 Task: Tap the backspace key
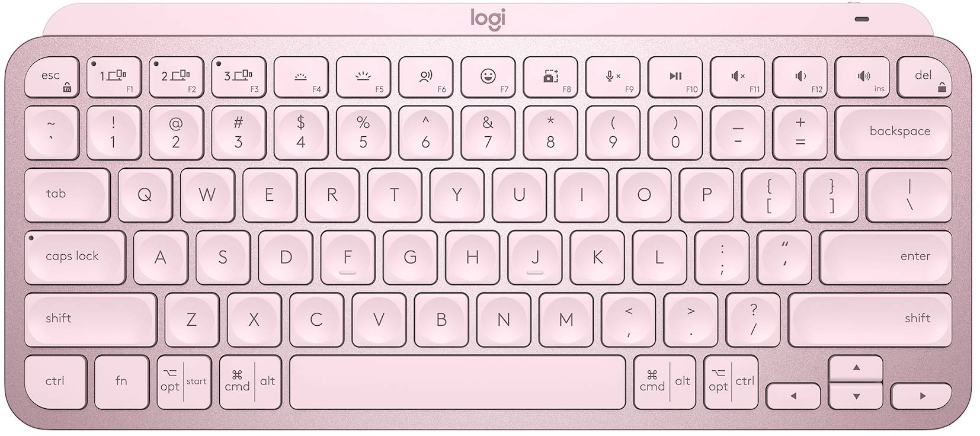click(x=894, y=133)
